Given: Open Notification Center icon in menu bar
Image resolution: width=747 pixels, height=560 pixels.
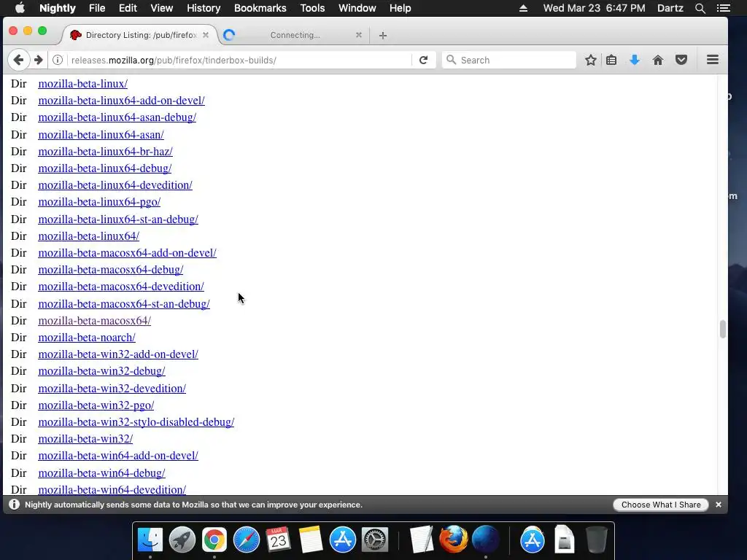Looking at the screenshot, I should 724,8.
